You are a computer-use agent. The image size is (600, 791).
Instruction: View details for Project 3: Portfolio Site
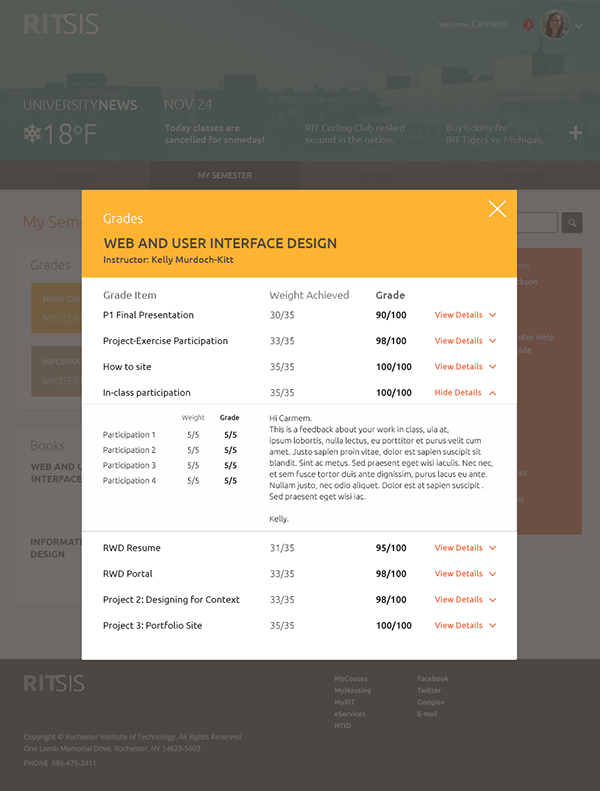pyautogui.click(x=458, y=625)
